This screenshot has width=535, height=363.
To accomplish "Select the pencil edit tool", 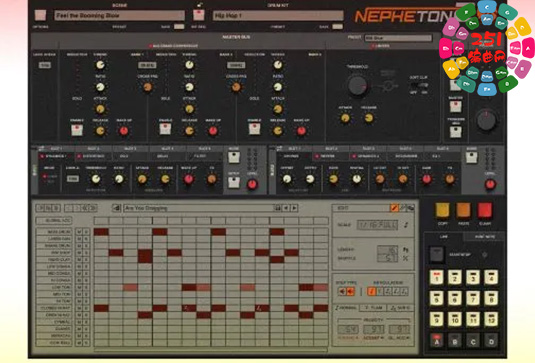I will coord(394,207).
